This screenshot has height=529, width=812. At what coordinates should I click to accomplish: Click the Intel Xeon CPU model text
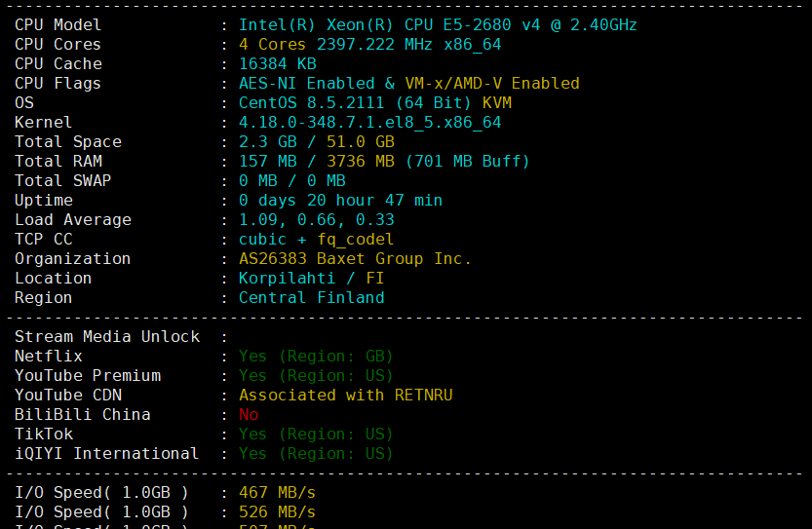click(438, 25)
